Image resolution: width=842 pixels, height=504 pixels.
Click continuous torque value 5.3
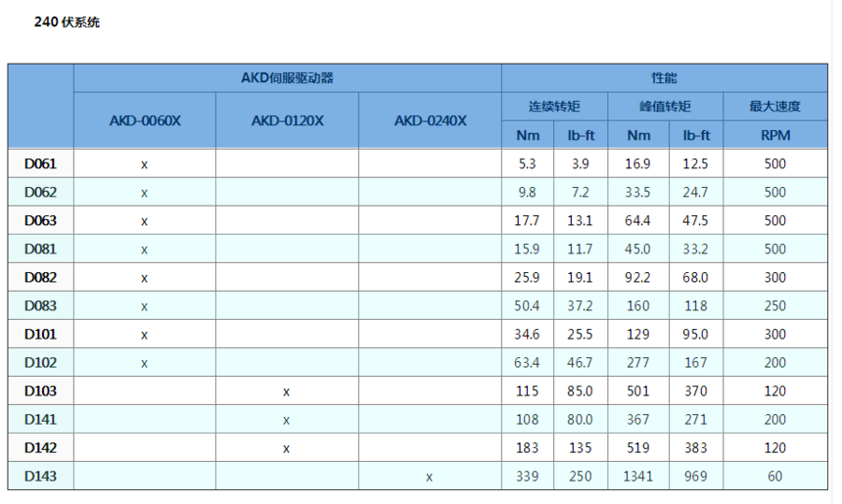pyautogui.click(x=528, y=163)
